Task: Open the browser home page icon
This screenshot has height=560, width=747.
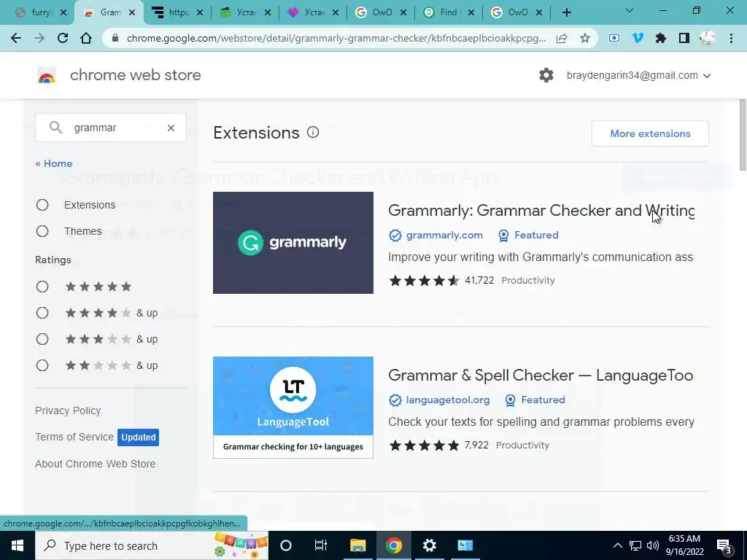Action: click(x=86, y=38)
